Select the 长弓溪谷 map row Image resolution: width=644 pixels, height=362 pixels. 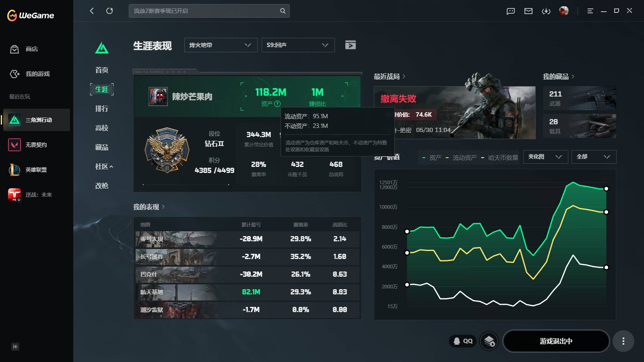click(247, 257)
